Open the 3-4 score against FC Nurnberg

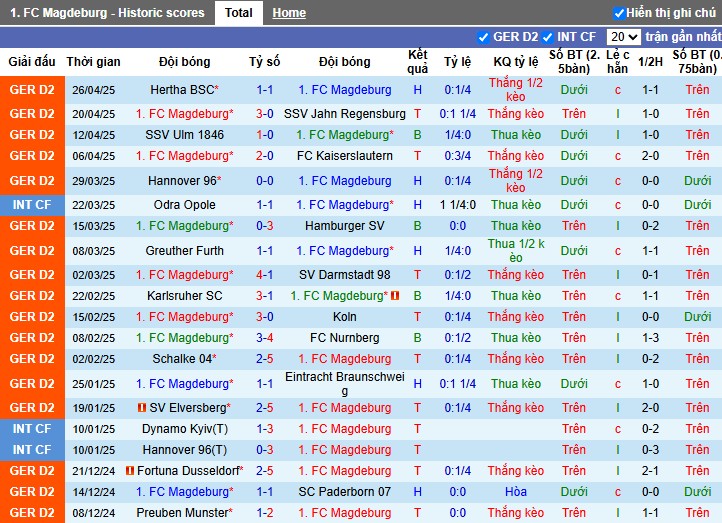point(264,338)
